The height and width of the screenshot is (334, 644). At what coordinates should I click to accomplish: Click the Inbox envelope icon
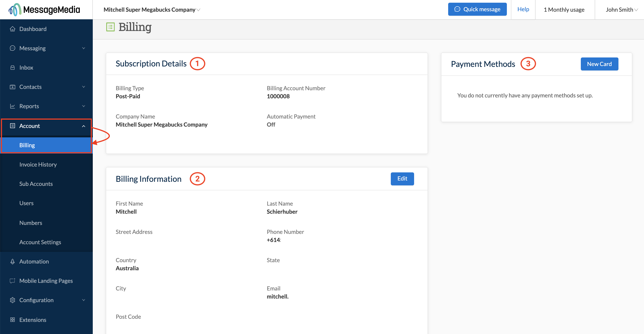click(x=13, y=67)
